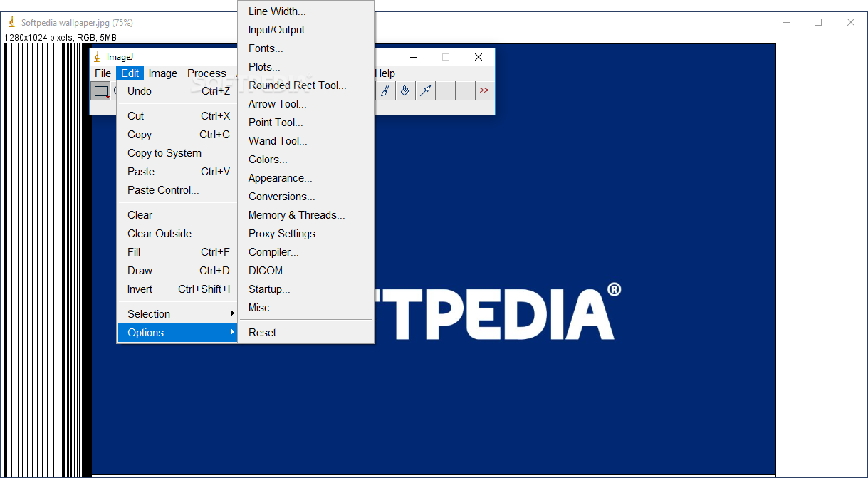Viewport: 868px width, 478px height.
Task: Open Proxy Settings
Action: [305, 234]
